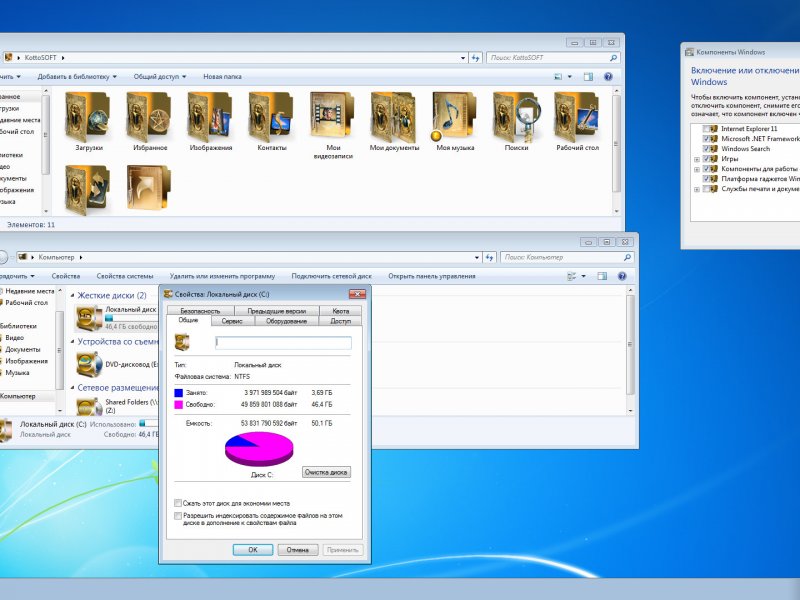
Task: Click refresh icon beside Компьютер address bar
Action: pos(489,257)
